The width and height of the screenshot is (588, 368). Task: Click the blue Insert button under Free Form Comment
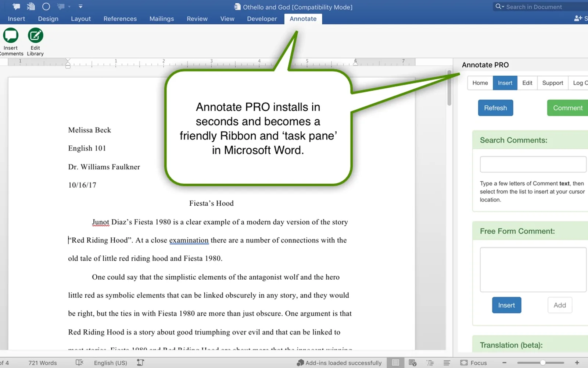click(506, 305)
